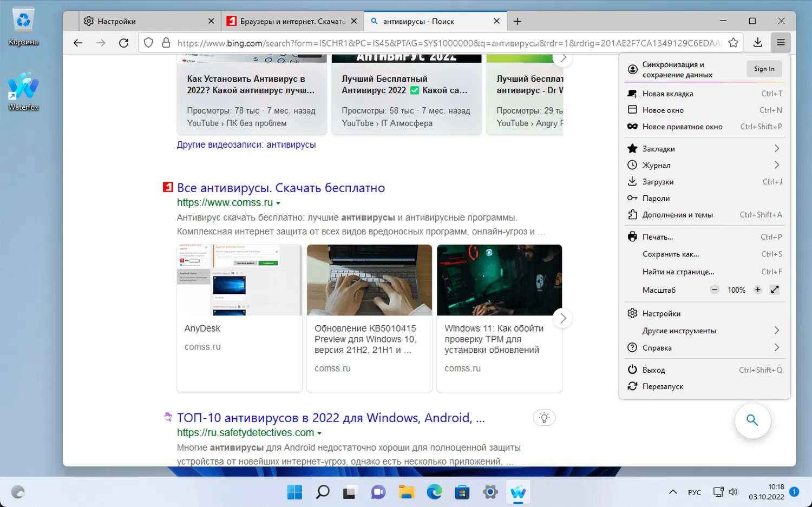The image size is (812, 507).
Task: Show next video results with arrow
Action: [x=563, y=58]
